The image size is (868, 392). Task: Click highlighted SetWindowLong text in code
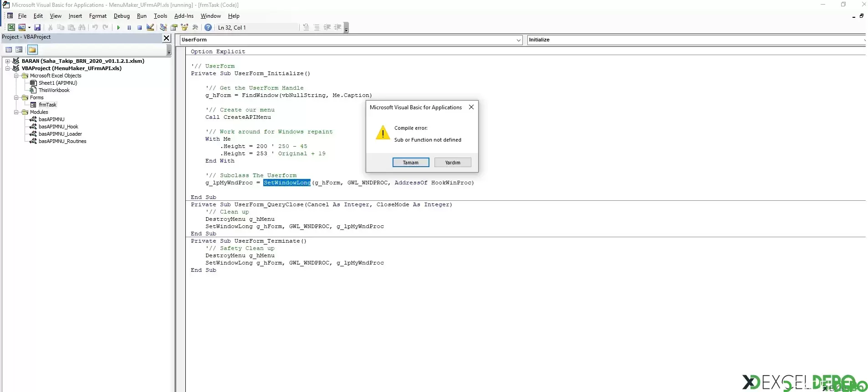pyautogui.click(x=287, y=183)
